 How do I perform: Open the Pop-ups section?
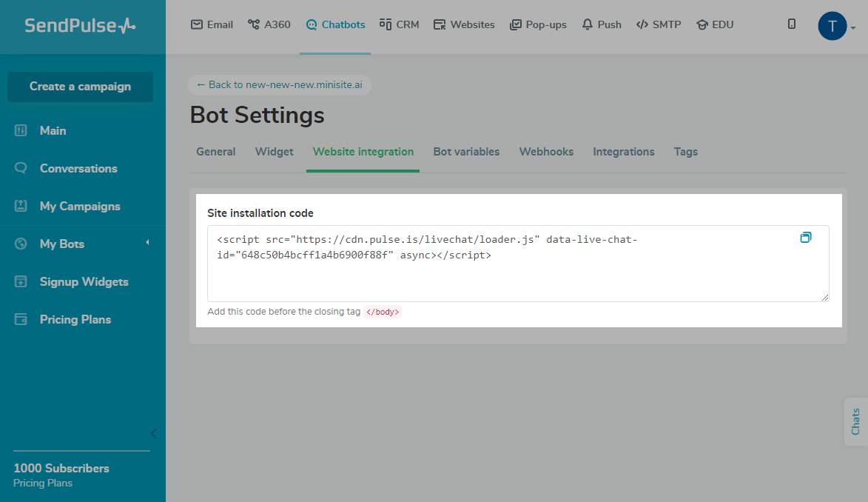[x=515, y=24]
